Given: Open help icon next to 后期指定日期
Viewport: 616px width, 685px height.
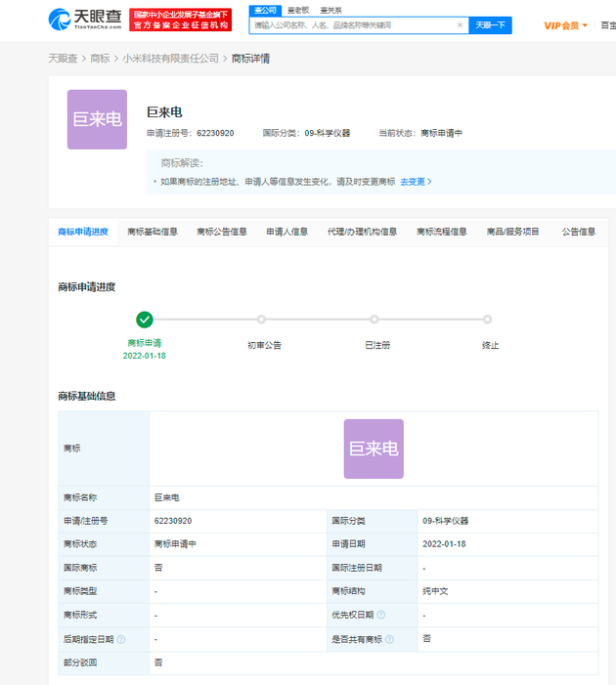Looking at the screenshot, I should [x=121, y=639].
